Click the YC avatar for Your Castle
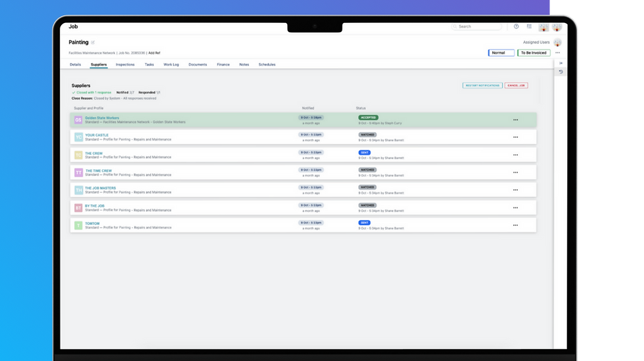This screenshot has width=644, height=361. 78,137
